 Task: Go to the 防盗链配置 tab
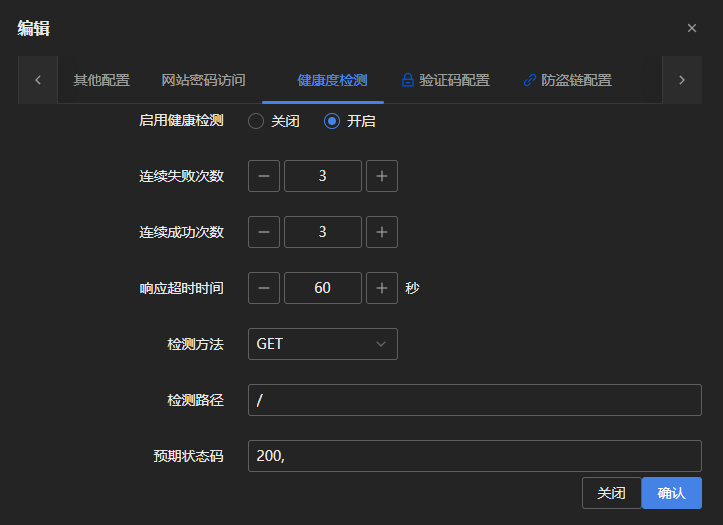(x=567, y=80)
